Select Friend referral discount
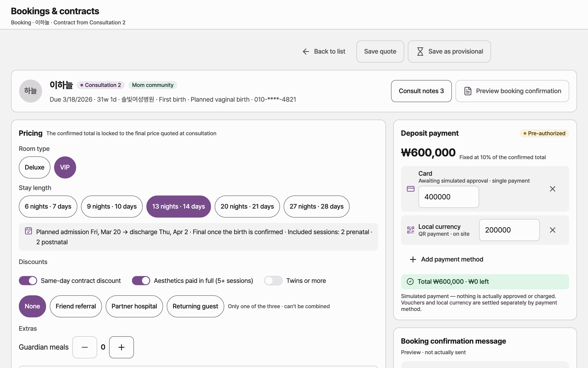The image size is (588, 368). (76, 306)
